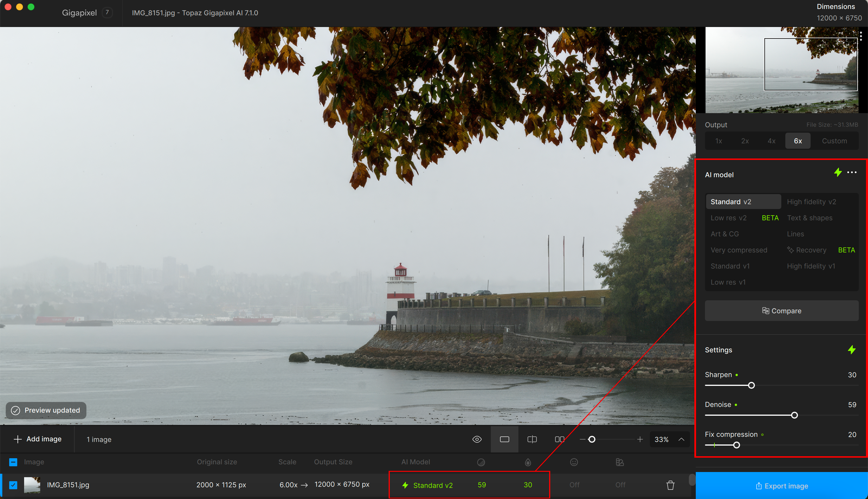
Task: Select the 4x output scale tab
Action: tap(771, 141)
